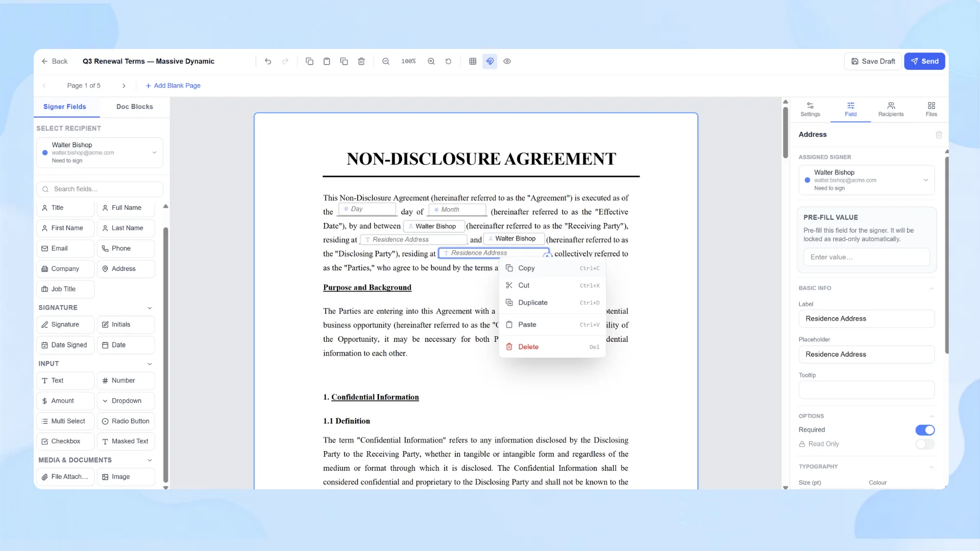Enable the Read Only toggle
This screenshot has height=551, width=980.
925,444
